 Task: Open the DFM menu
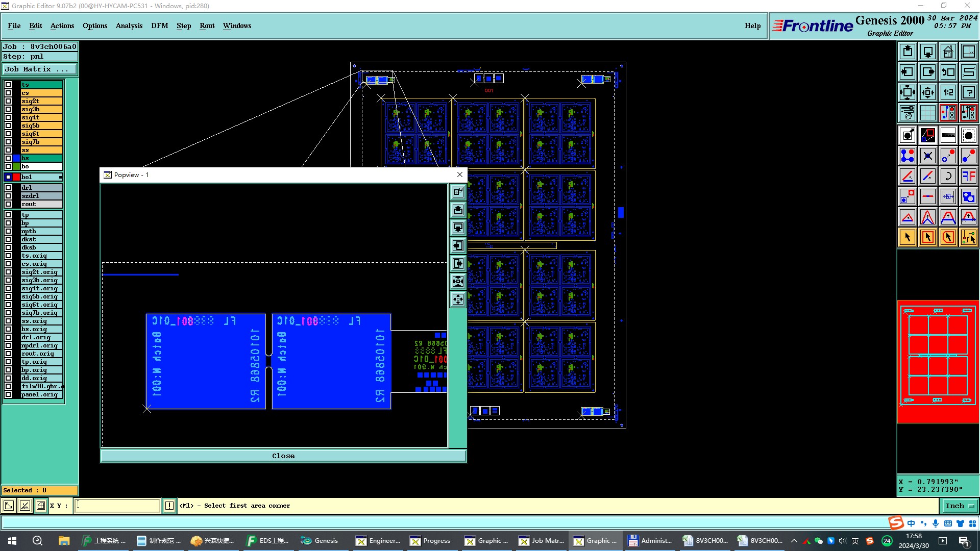(x=159, y=26)
